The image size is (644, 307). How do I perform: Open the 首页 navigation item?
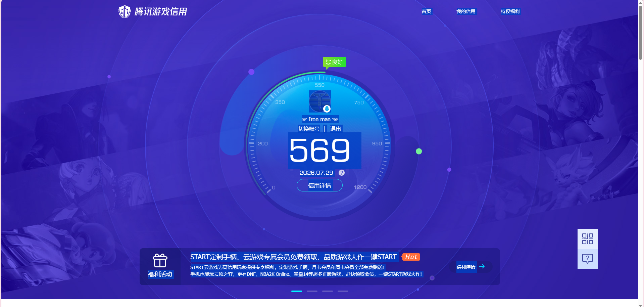pyautogui.click(x=426, y=11)
